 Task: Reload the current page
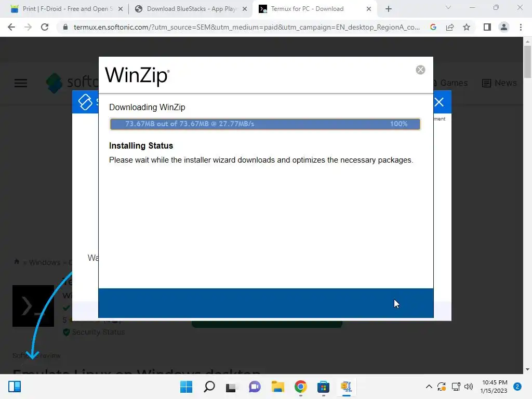pyautogui.click(x=45, y=27)
